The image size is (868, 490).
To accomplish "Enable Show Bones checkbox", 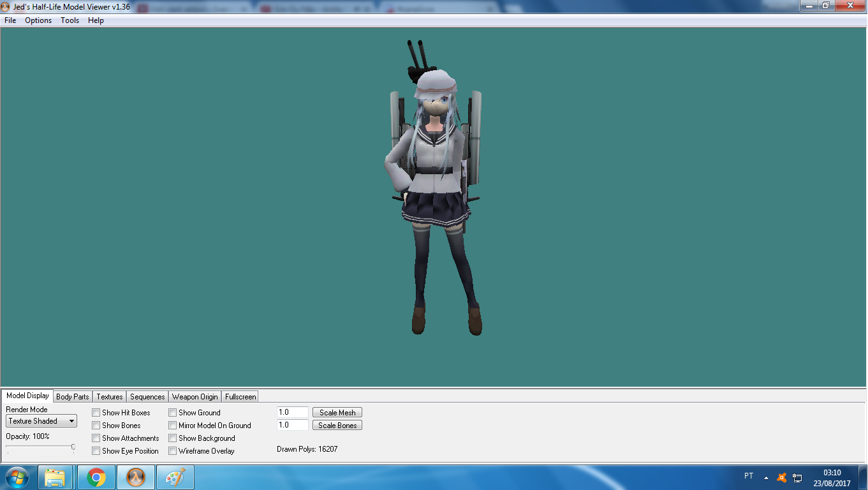I will click(x=96, y=426).
